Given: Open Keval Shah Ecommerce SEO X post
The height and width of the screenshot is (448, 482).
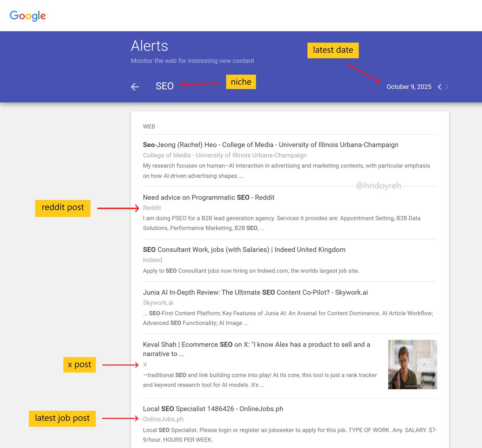Looking at the screenshot, I should click(x=257, y=349).
